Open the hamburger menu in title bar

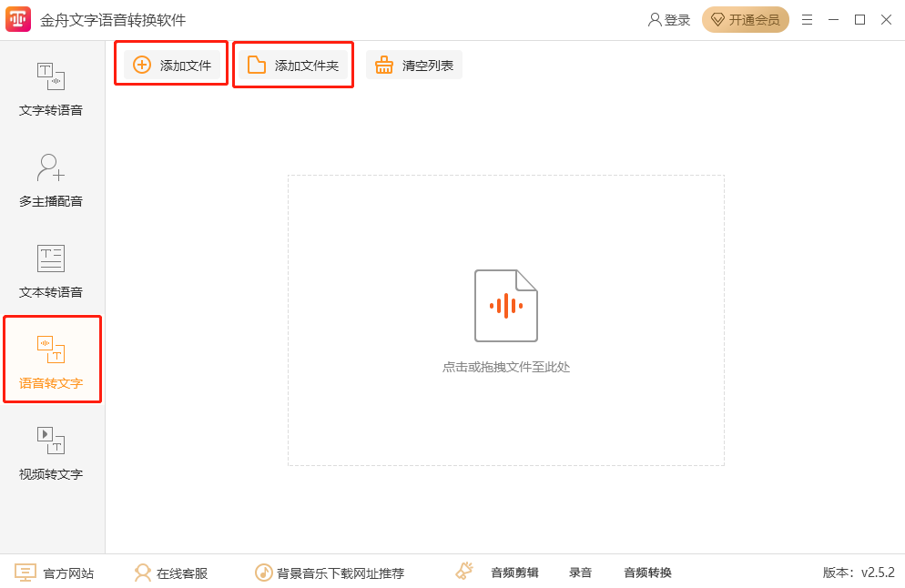click(807, 20)
